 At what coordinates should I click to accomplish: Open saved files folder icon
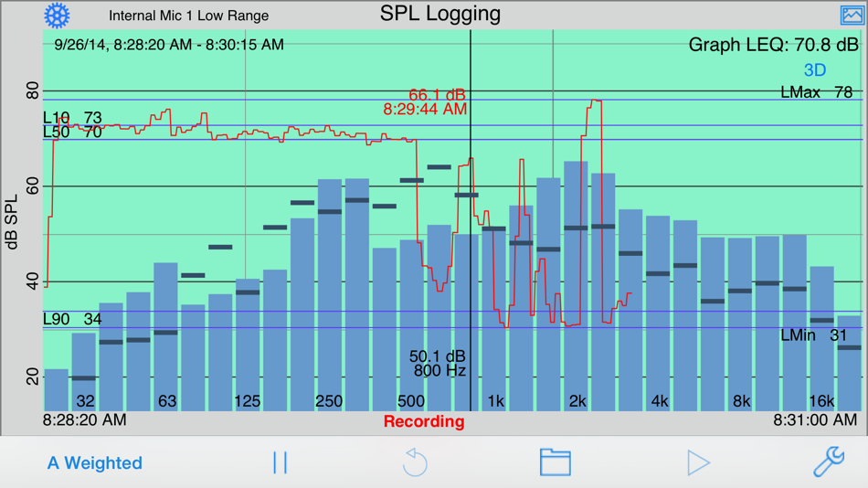[x=556, y=462]
